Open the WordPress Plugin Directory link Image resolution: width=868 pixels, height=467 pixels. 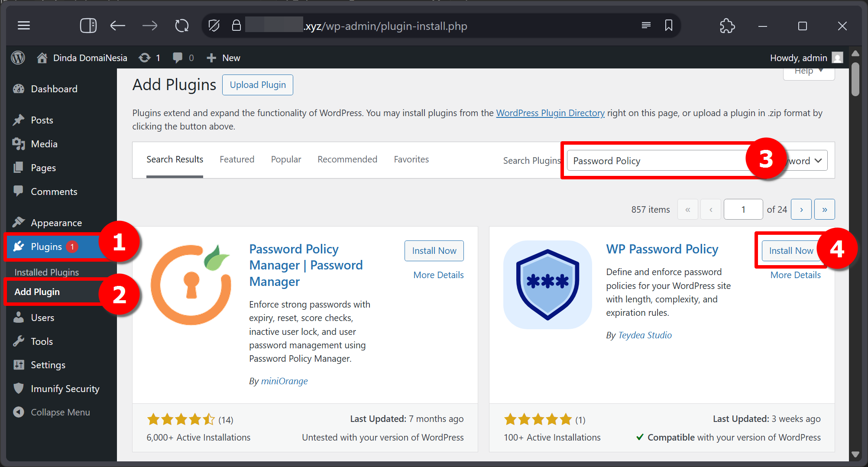click(x=550, y=113)
